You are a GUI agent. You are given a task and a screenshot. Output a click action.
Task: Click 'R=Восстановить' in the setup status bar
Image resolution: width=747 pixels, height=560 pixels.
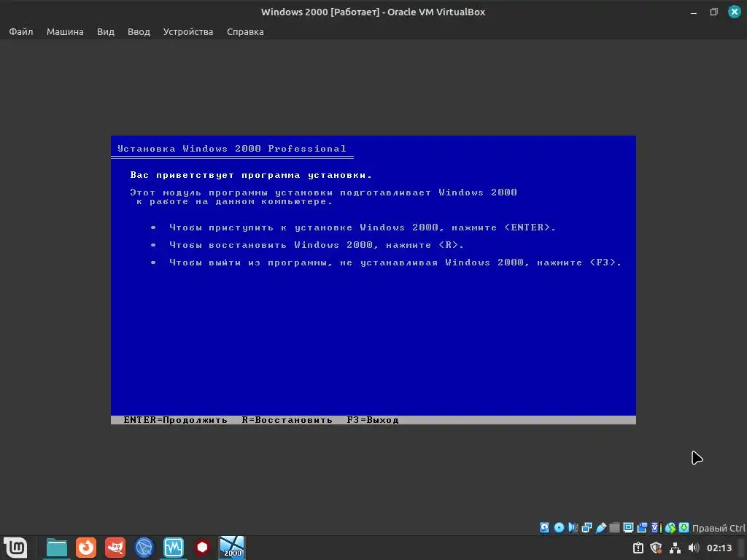(287, 420)
